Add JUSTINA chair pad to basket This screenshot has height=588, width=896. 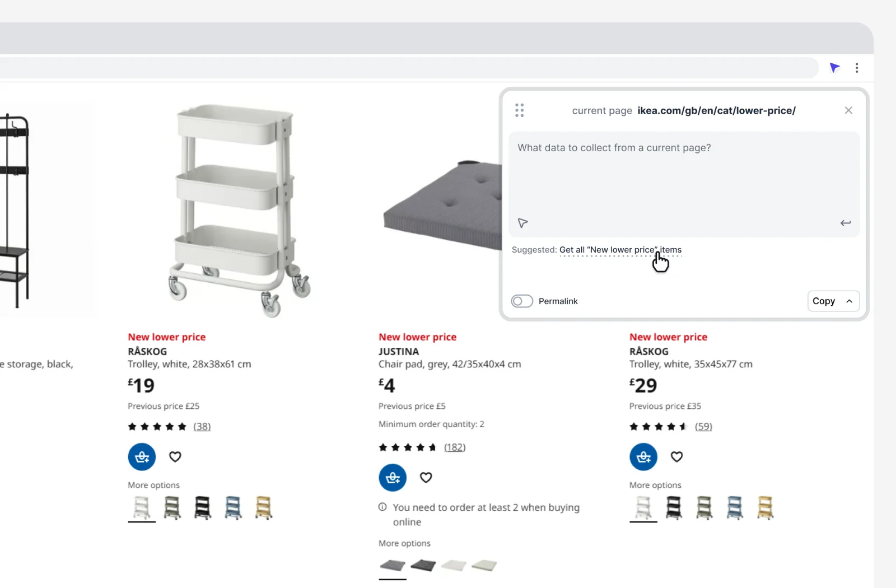tap(393, 478)
